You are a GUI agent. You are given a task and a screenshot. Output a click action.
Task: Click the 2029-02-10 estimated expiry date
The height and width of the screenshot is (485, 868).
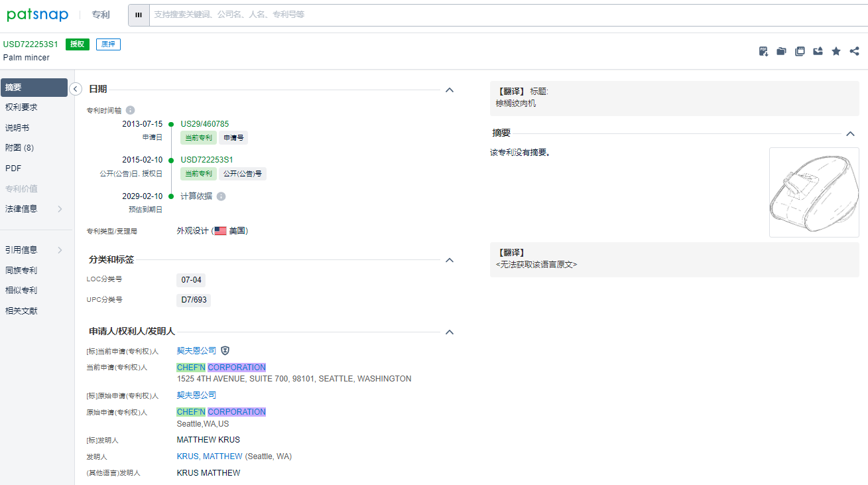coord(142,196)
